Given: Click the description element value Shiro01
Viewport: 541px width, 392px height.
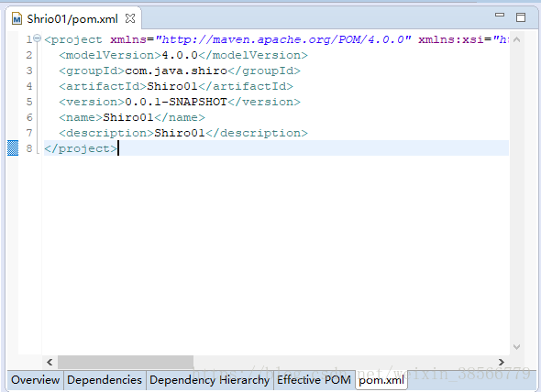Looking at the screenshot, I should coord(180,133).
